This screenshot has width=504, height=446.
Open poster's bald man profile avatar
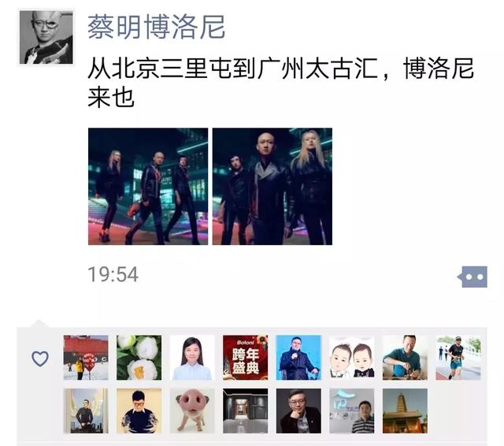click(46, 37)
